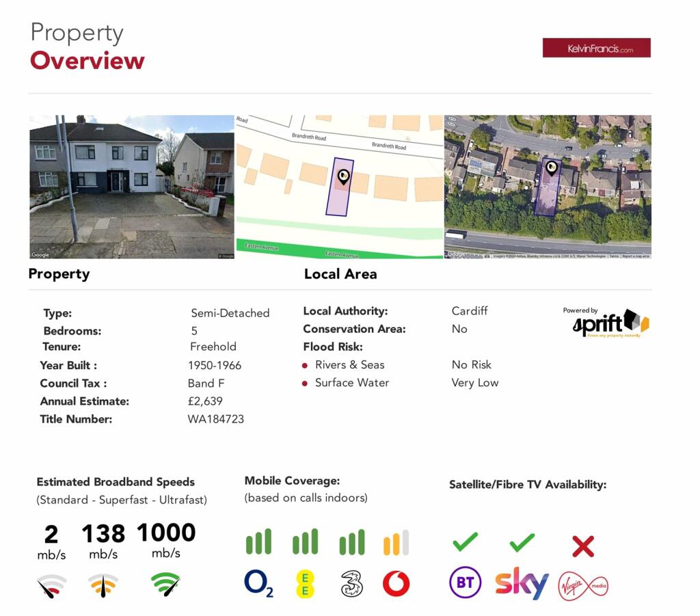Click the O2 green signal bars
Screen dimensions: 700x616
tap(258, 541)
